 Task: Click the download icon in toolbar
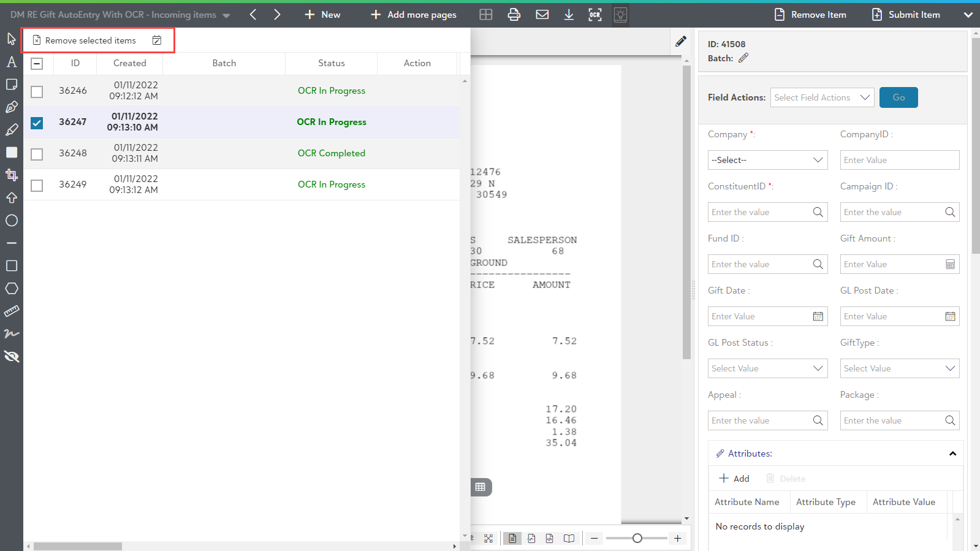pyautogui.click(x=569, y=15)
